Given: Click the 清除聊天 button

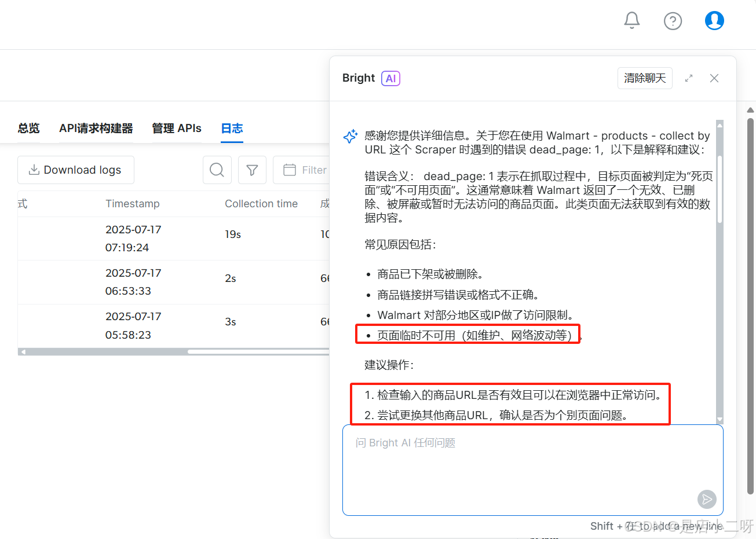Looking at the screenshot, I should point(645,78).
